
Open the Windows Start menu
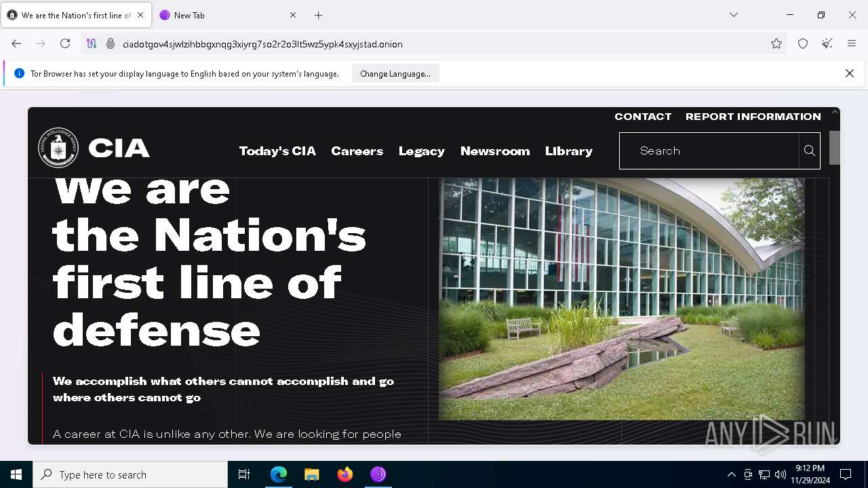16,474
